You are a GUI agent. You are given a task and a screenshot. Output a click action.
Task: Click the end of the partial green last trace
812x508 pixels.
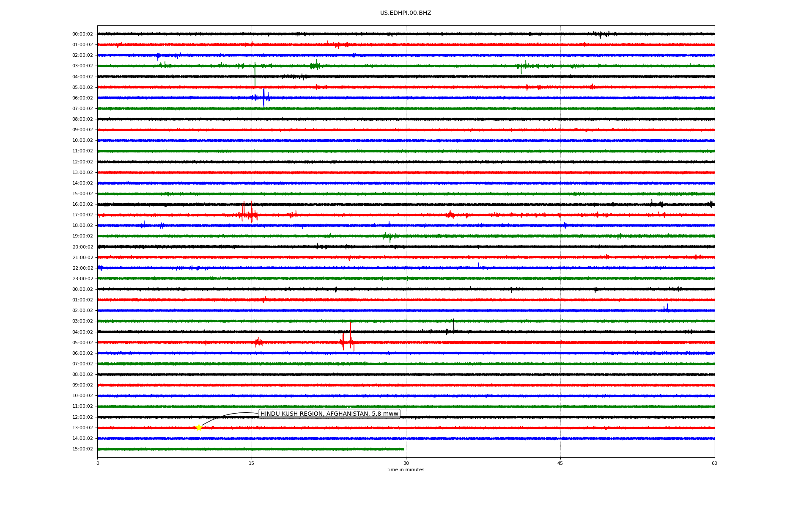[403, 449]
